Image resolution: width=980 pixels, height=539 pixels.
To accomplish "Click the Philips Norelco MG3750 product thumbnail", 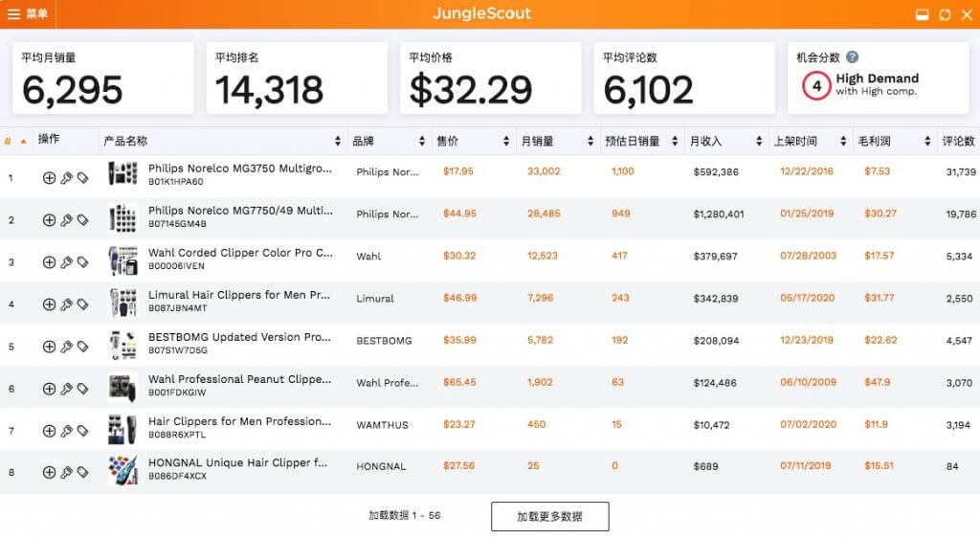I will (x=122, y=174).
